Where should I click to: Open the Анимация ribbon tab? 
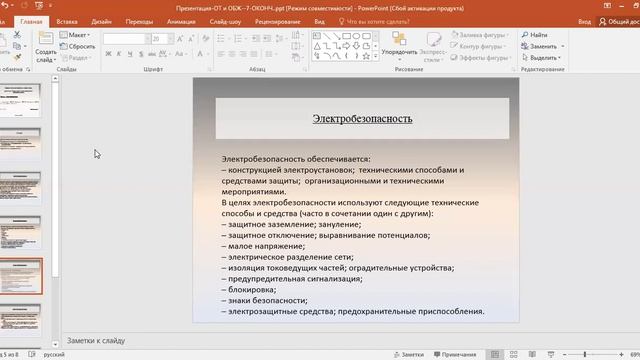tap(181, 22)
